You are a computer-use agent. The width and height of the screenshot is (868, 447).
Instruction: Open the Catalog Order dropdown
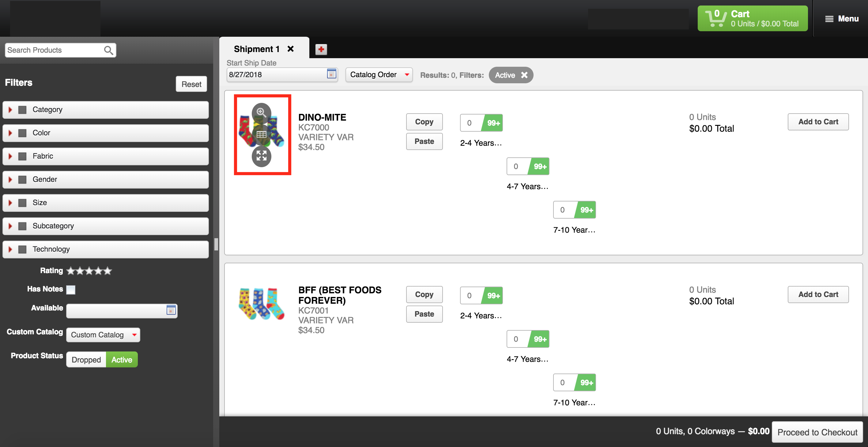(379, 75)
